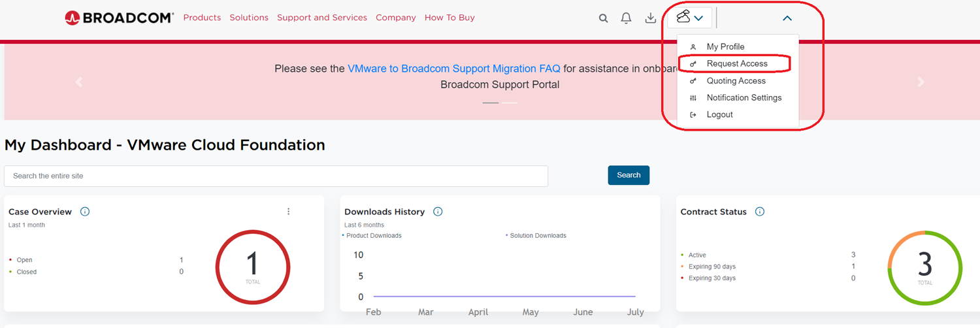Open VMware to Broadcom Support Migration FAQ link
980x328 pixels.
pos(454,69)
